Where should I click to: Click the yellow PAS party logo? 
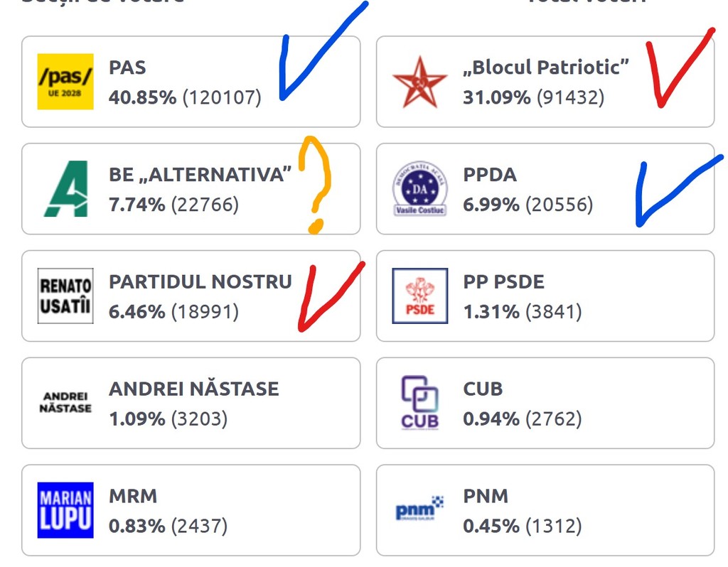coord(65,82)
